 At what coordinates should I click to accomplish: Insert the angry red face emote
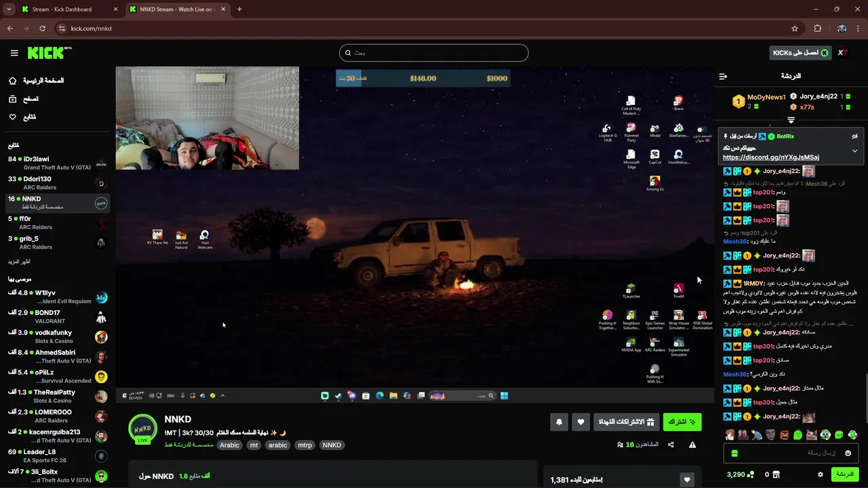point(784,435)
